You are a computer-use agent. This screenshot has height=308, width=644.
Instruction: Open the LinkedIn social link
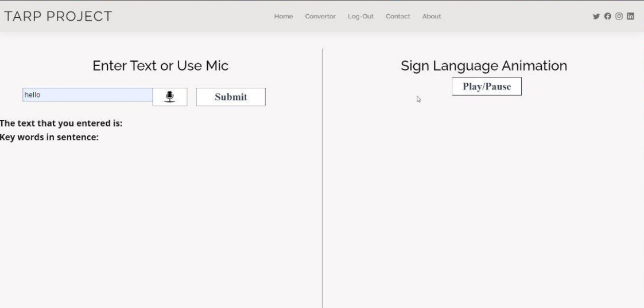coord(630,16)
